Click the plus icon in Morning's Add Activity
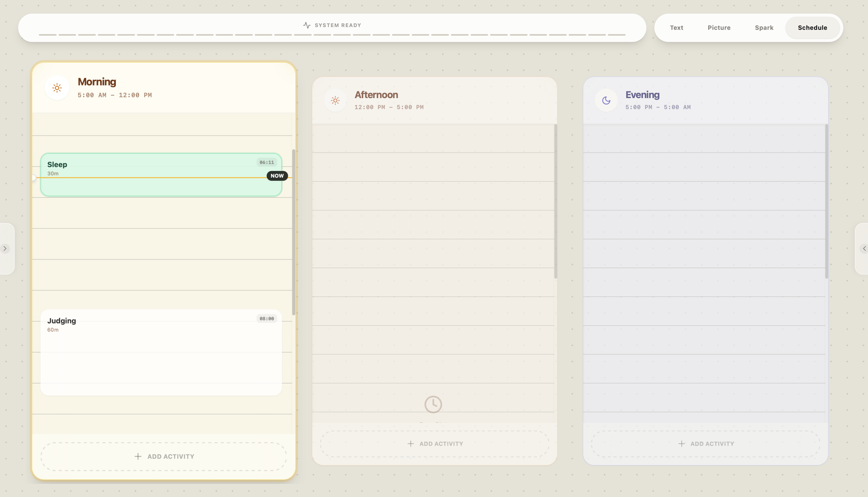The image size is (868, 497). click(x=138, y=456)
